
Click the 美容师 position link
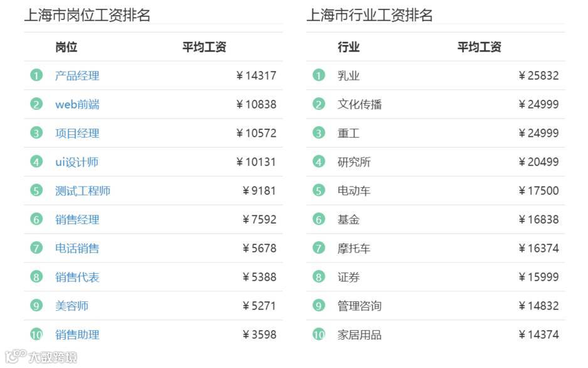click(72, 306)
